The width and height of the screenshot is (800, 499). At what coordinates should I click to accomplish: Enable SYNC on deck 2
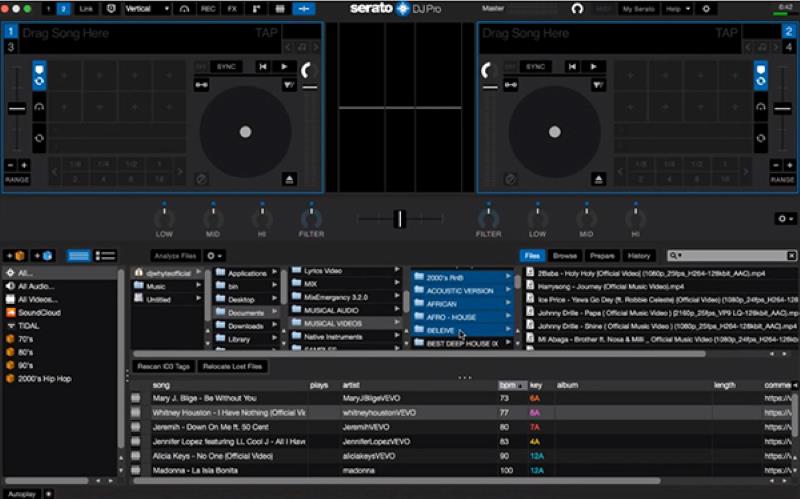(x=535, y=66)
